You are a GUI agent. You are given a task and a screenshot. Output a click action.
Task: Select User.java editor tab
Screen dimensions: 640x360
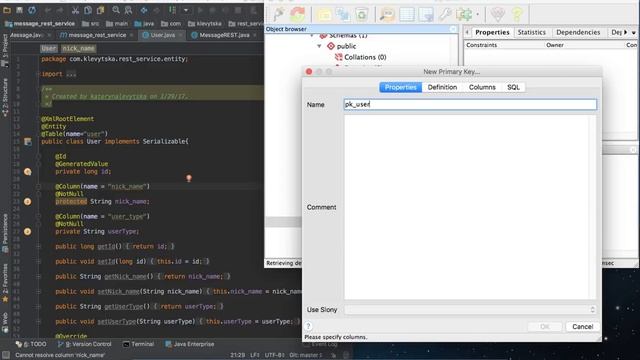pos(161,35)
